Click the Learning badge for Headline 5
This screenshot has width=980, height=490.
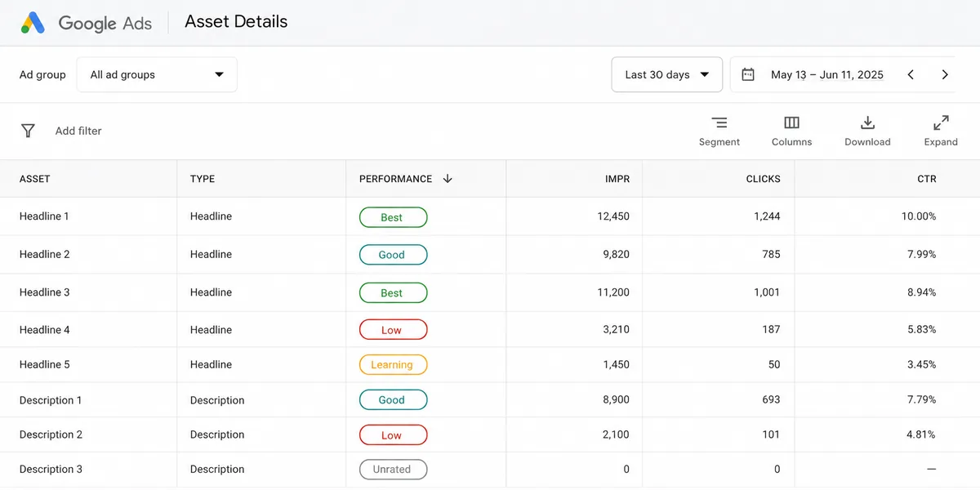tap(393, 364)
